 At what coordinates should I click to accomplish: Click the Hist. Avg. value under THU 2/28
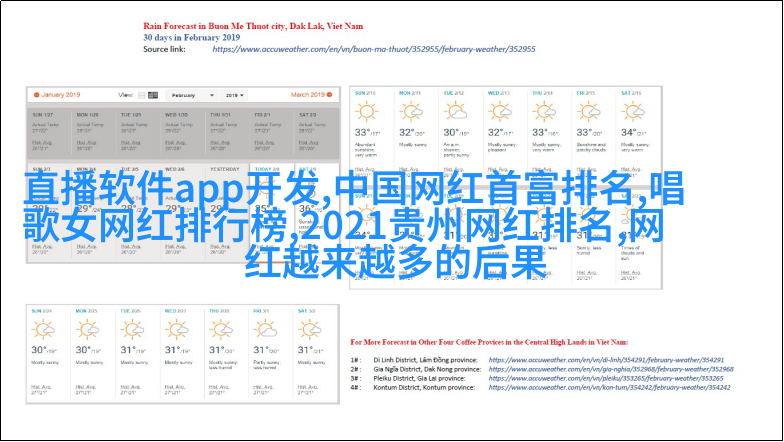pyautogui.click(x=218, y=392)
